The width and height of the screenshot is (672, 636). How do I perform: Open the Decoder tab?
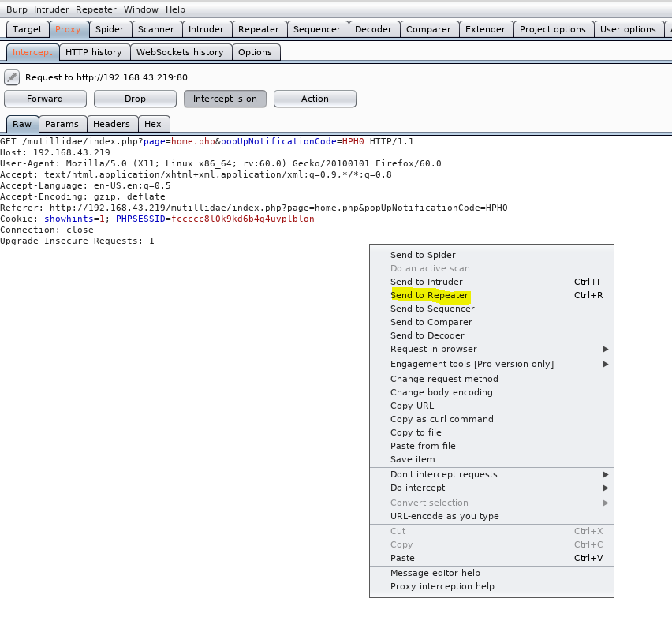(x=374, y=28)
